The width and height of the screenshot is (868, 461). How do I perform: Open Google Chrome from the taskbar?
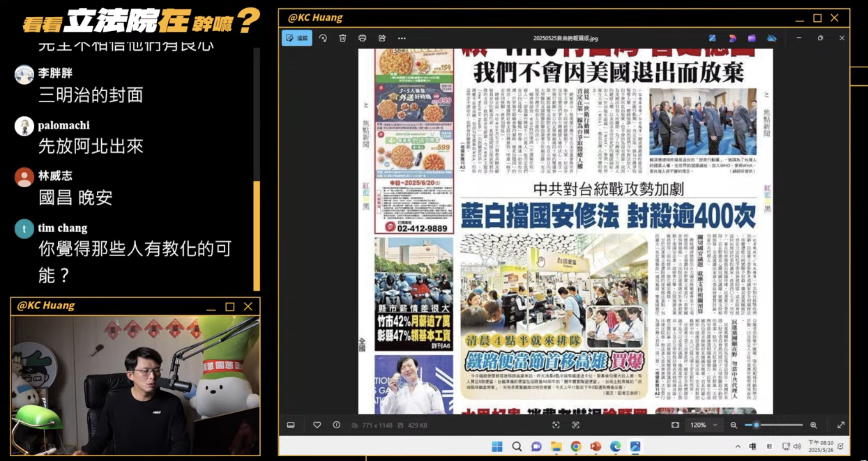576,446
